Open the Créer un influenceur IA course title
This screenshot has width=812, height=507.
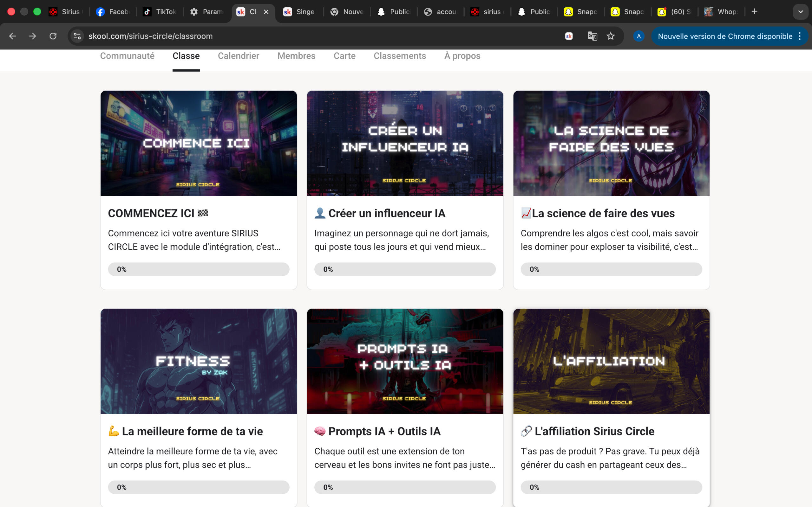coord(387,213)
